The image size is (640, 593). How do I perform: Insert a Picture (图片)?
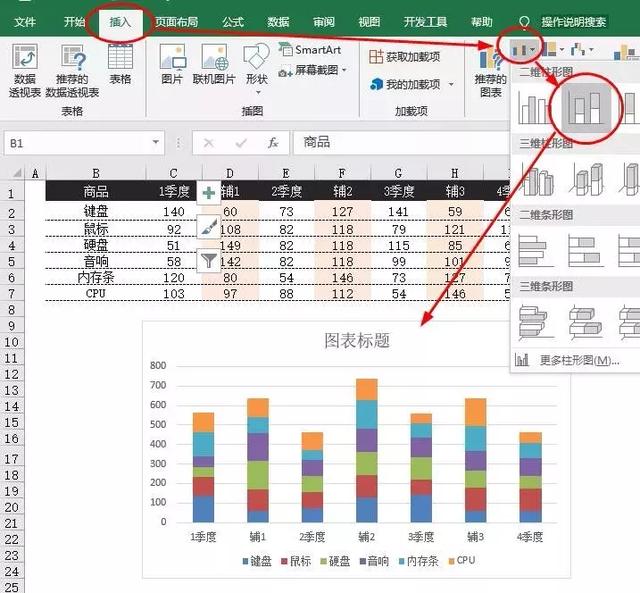tap(172, 64)
